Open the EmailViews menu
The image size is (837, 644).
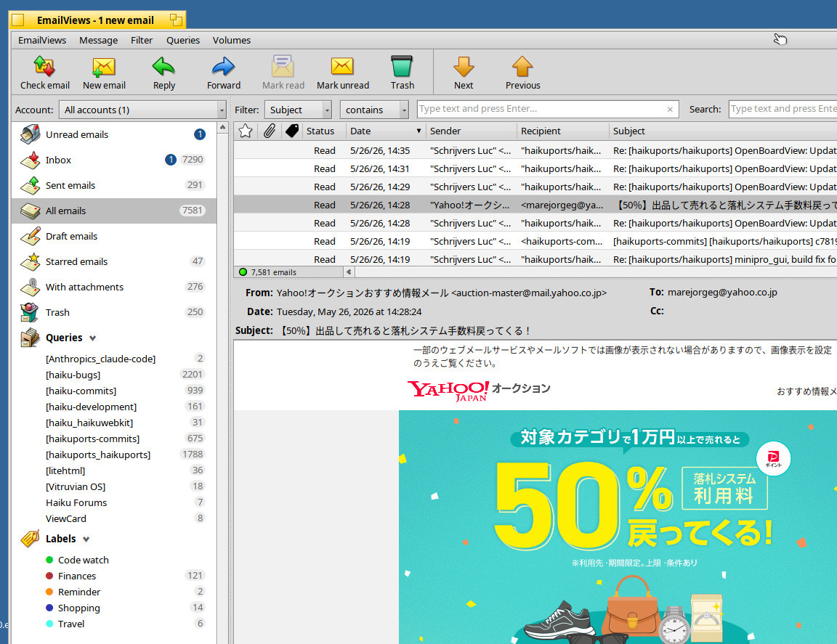[42, 40]
